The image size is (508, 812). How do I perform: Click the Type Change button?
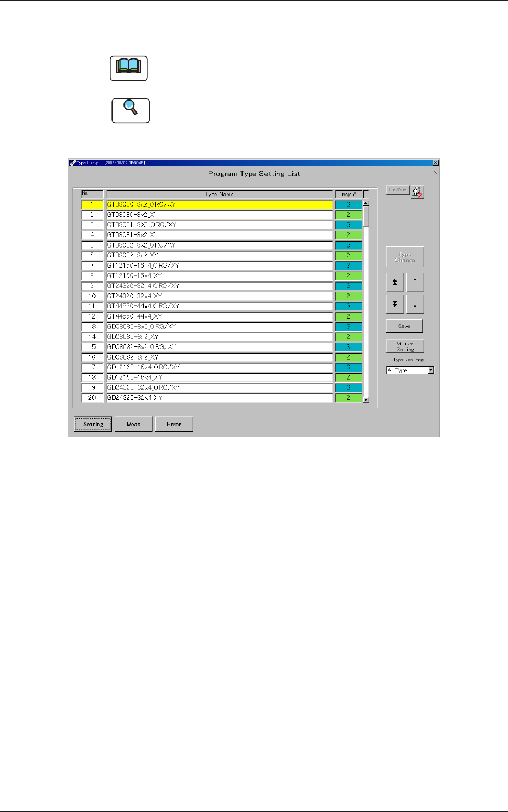click(405, 257)
